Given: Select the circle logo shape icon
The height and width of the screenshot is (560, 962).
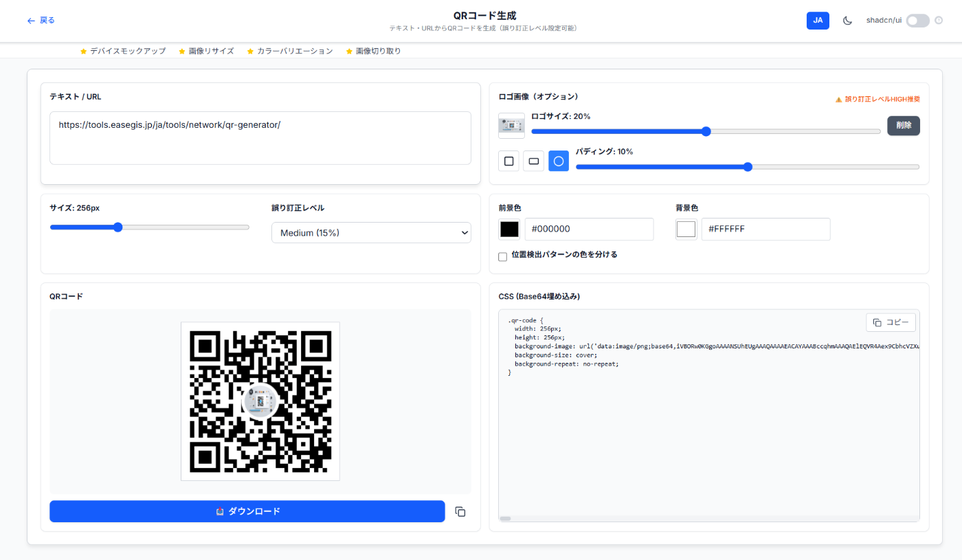Looking at the screenshot, I should tap(558, 161).
